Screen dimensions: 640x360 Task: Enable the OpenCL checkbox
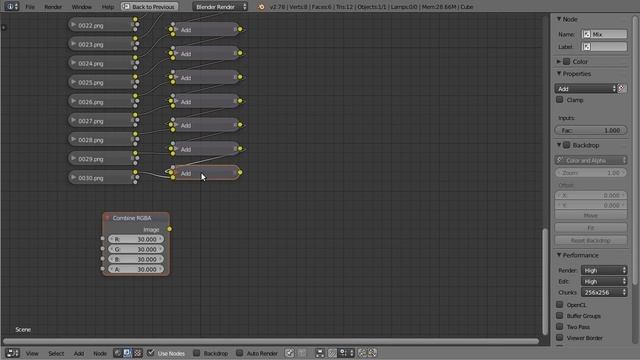[560, 304]
